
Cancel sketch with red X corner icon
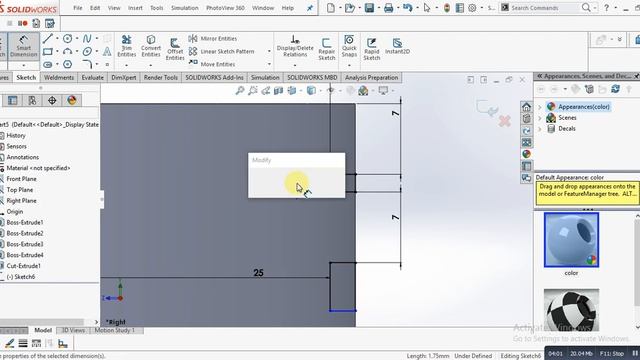click(505, 121)
